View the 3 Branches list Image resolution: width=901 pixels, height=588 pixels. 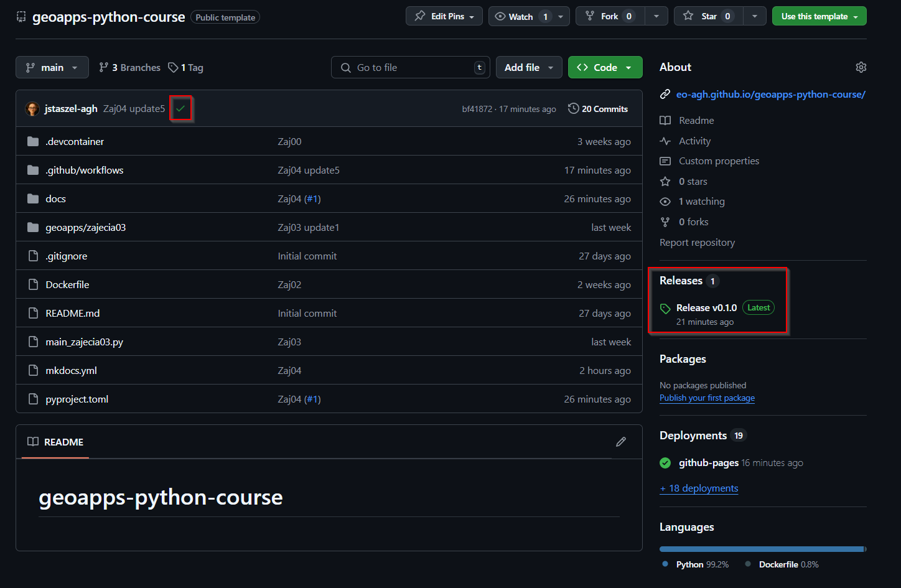click(x=129, y=67)
